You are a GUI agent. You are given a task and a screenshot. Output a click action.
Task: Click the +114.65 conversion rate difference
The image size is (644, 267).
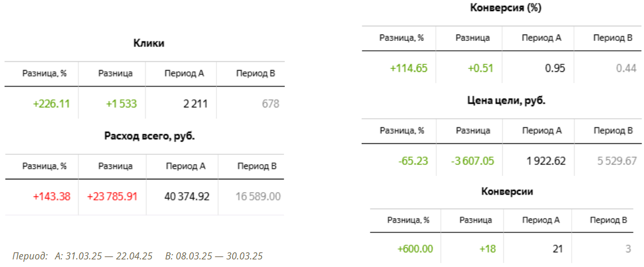(x=408, y=68)
